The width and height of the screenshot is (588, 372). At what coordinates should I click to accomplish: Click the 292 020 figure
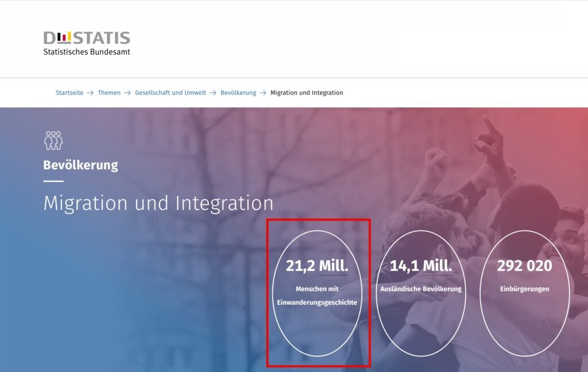coord(524,266)
